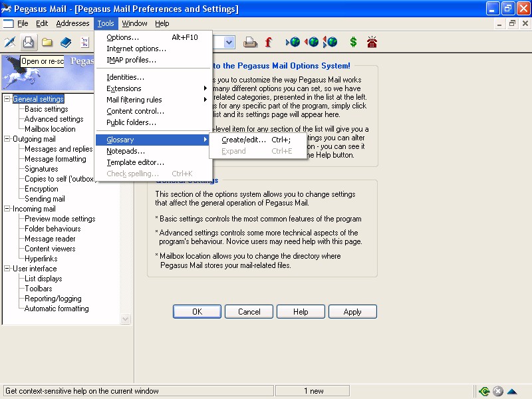Open the File menu
Image resolution: width=532 pixels, height=399 pixels.
(23, 23)
